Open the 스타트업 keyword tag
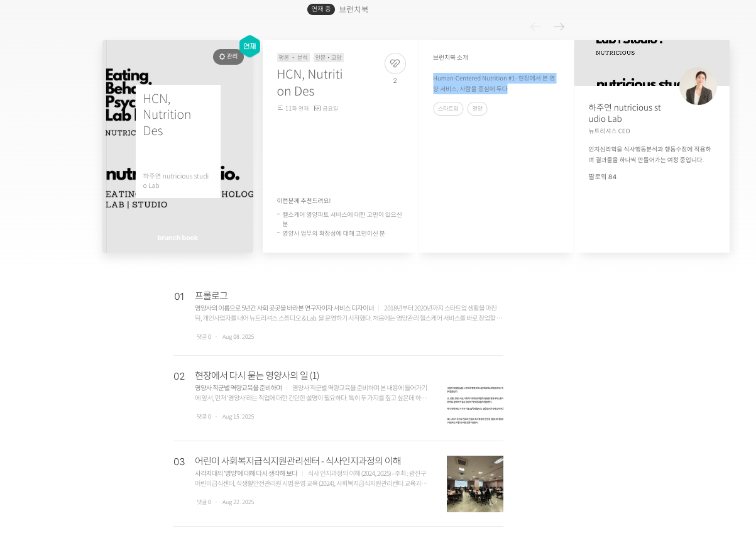 (x=448, y=108)
